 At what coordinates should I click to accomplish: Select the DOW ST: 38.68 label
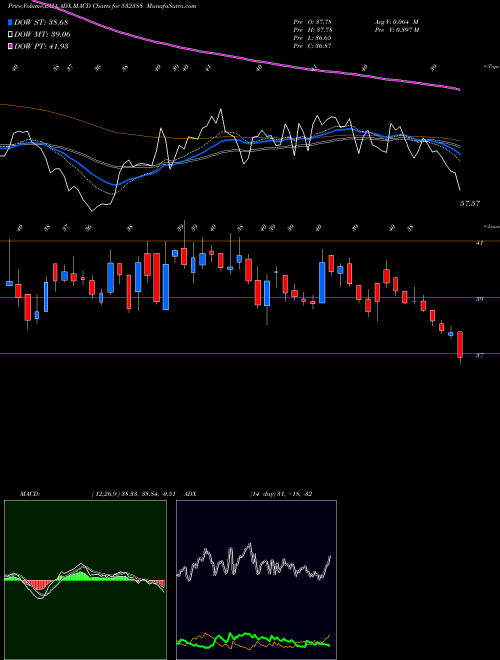point(41,22)
